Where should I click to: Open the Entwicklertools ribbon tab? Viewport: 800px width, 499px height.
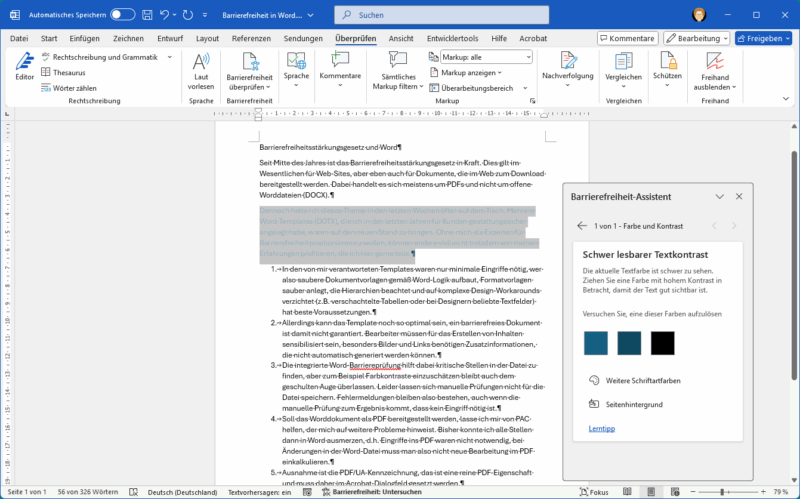point(453,38)
